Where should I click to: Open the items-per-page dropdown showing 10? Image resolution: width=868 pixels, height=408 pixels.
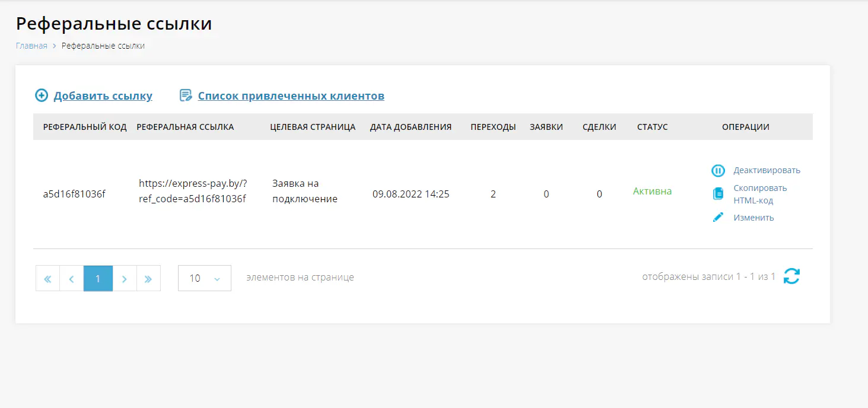(204, 278)
